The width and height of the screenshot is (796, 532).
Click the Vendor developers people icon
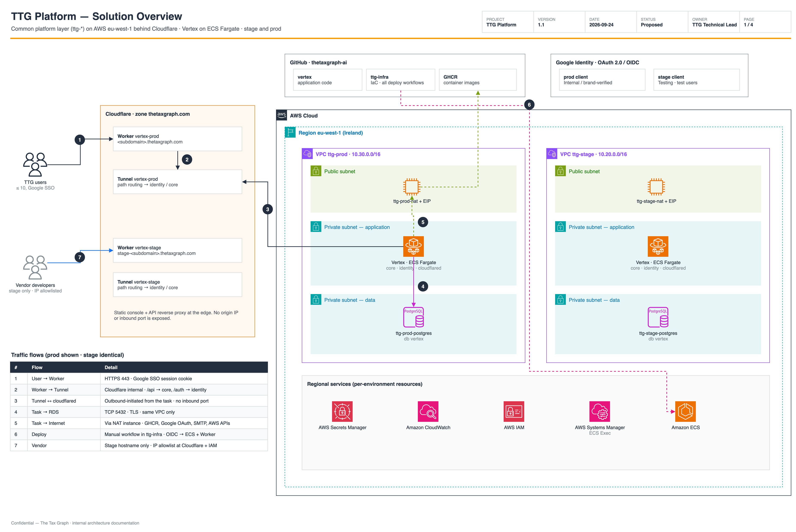click(x=35, y=267)
